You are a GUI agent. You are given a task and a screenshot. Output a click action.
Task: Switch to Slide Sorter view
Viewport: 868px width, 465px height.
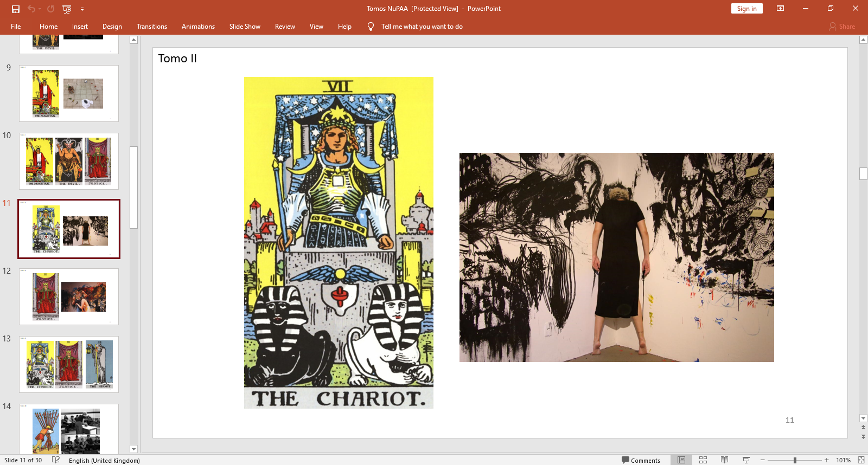coord(703,460)
